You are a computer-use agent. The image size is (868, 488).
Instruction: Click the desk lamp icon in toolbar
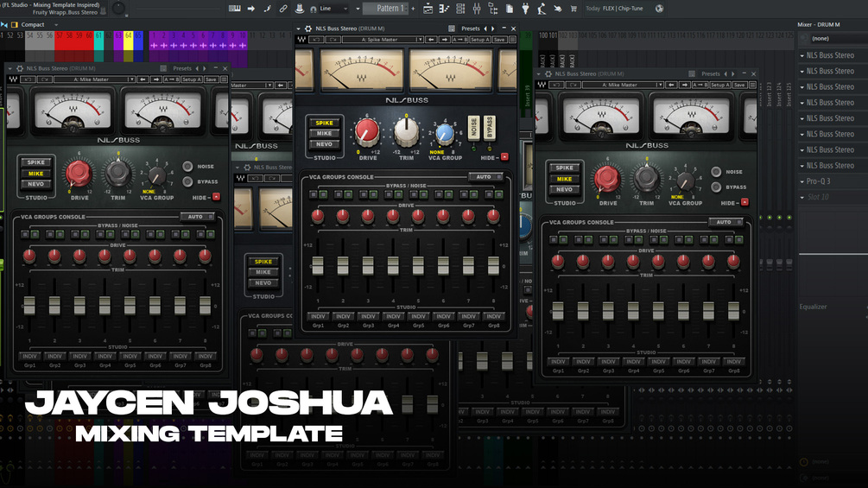point(542,9)
